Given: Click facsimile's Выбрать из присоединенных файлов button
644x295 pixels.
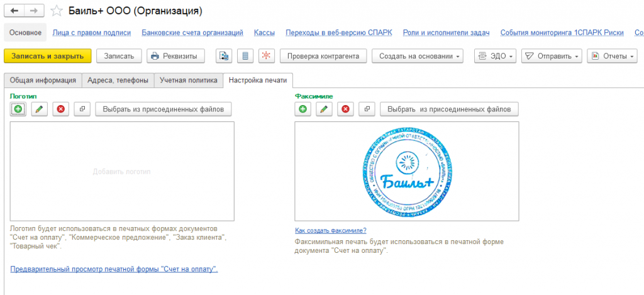Looking at the screenshot, I should (x=449, y=109).
